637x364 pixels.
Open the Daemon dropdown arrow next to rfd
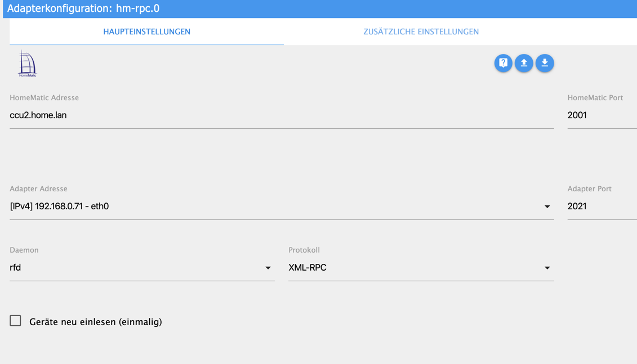coord(268,268)
